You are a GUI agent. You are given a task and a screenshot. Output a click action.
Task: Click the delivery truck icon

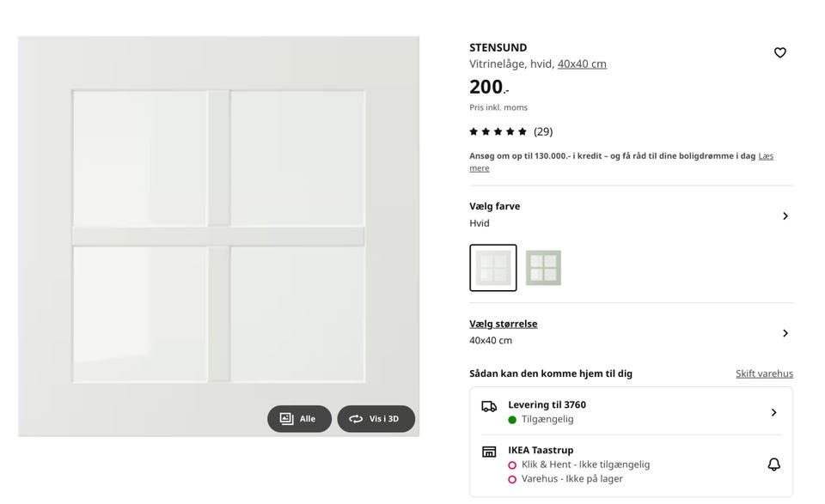[489, 406]
